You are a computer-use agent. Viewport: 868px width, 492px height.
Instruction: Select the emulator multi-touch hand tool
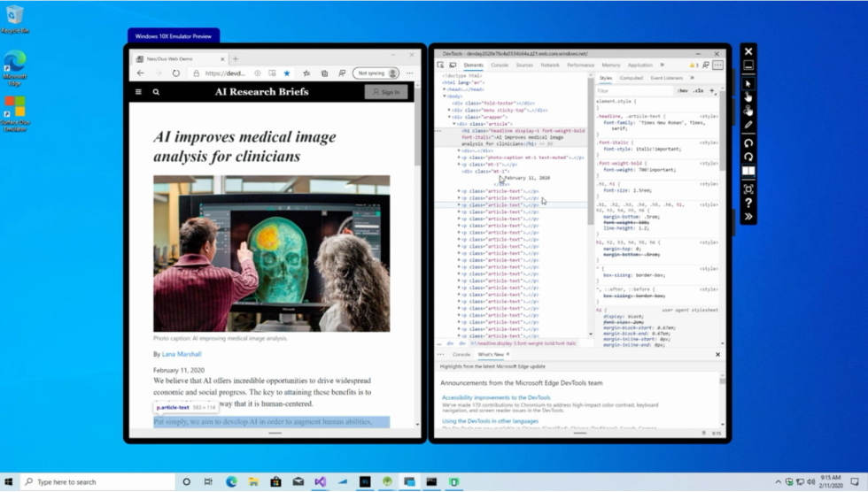click(748, 111)
